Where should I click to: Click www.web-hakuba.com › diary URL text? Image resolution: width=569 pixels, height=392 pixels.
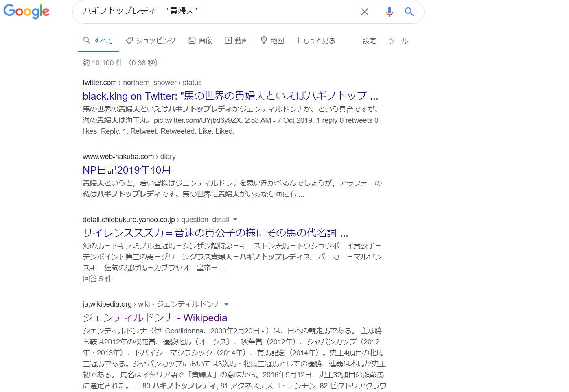point(129,157)
